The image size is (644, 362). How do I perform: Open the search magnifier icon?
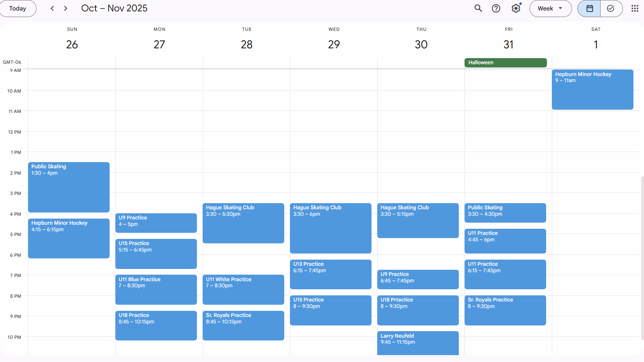[x=478, y=8]
